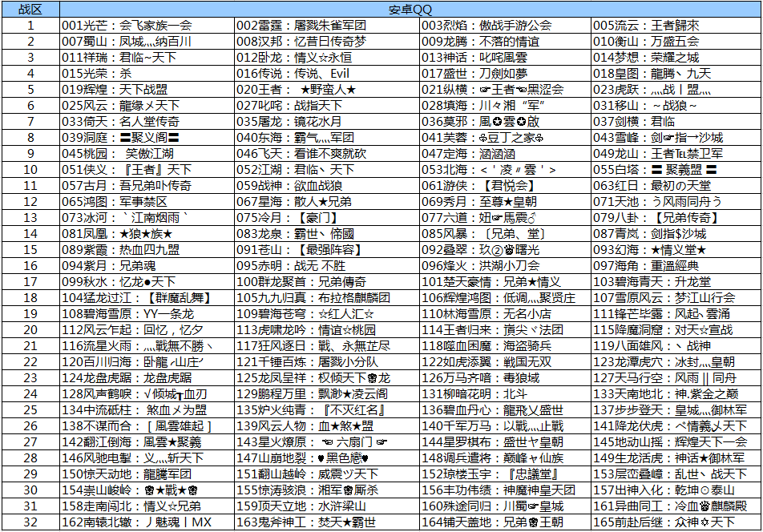Select cell 047定海：涵涵涵
This screenshot has width=763, height=532.
pyautogui.click(x=505, y=154)
